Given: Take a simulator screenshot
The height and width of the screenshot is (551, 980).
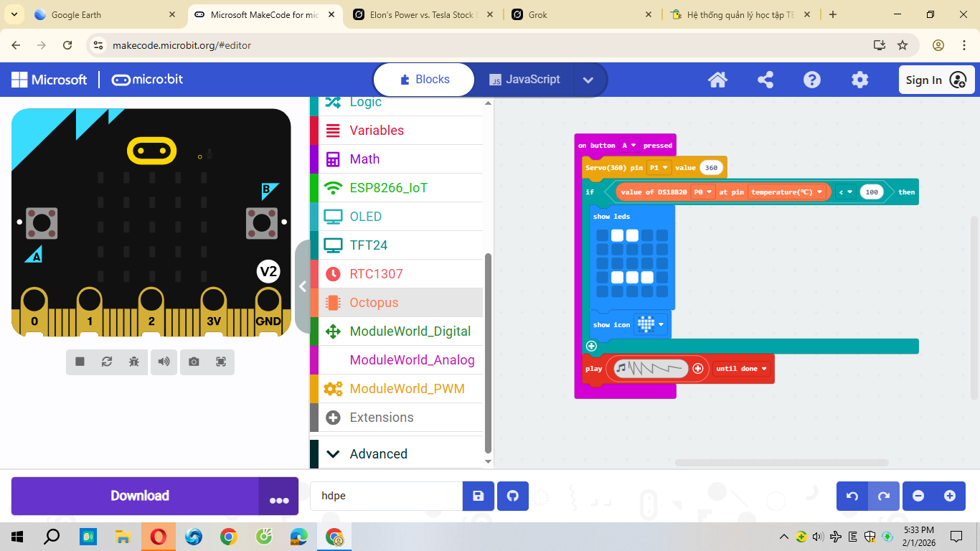Looking at the screenshot, I should point(194,362).
